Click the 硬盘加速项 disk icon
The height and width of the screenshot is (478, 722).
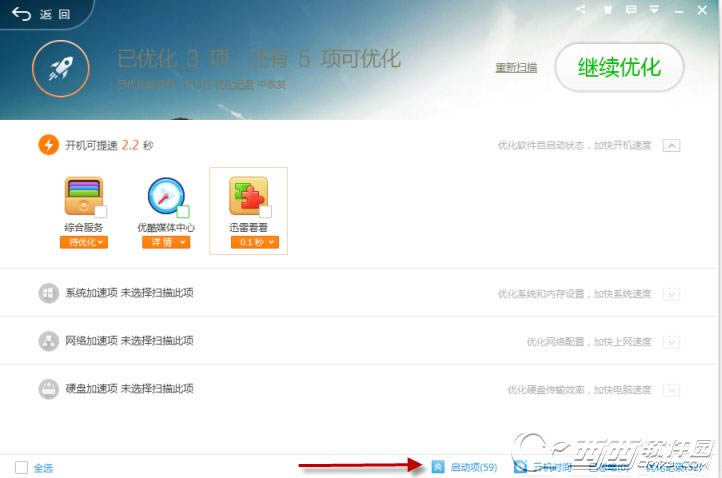click(x=48, y=389)
